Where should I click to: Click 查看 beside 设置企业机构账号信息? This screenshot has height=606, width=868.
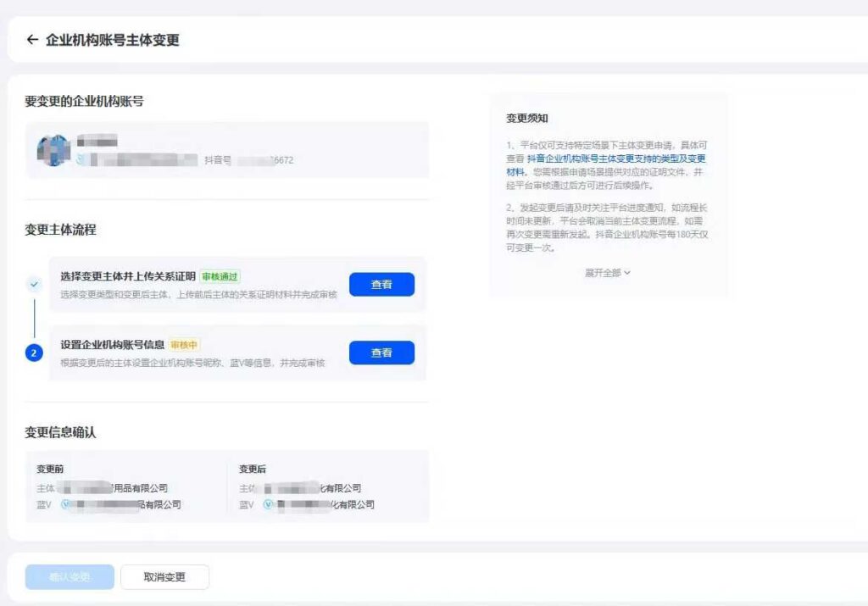click(x=381, y=352)
